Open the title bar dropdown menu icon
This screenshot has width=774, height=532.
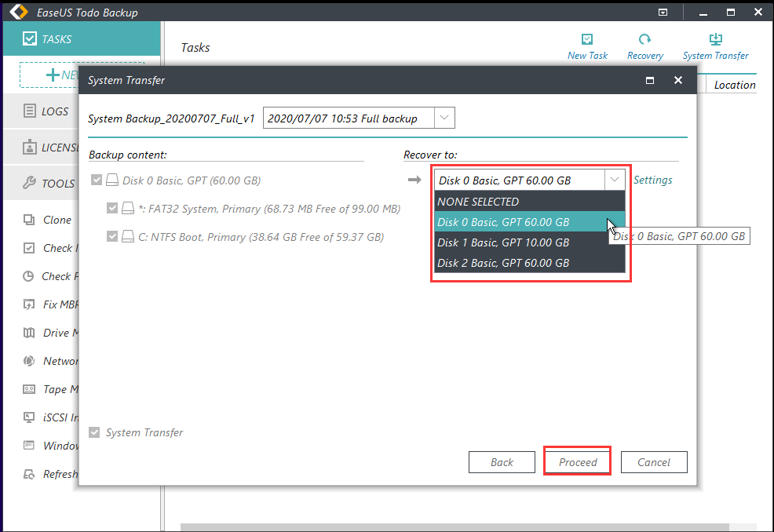pyautogui.click(x=663, y=13)
